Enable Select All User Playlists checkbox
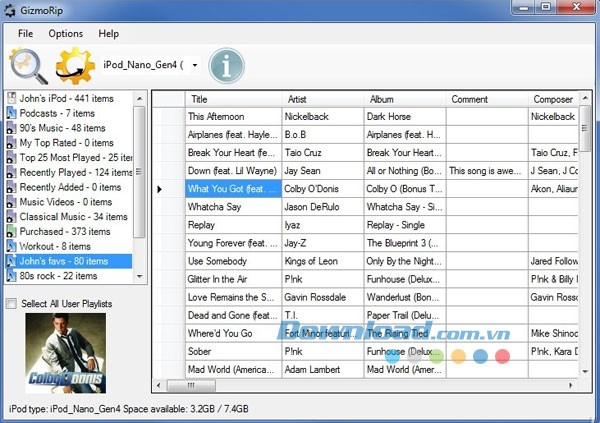 pos(11,303)
